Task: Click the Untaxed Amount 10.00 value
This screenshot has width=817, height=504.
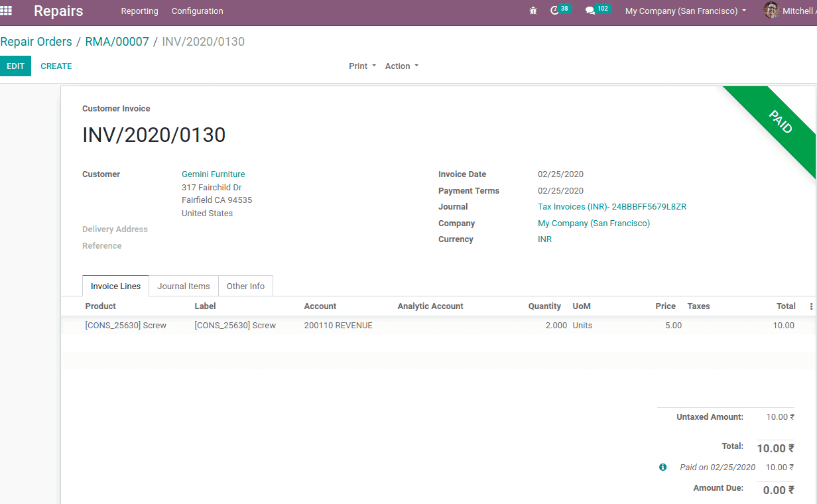Action: [780, 417]
